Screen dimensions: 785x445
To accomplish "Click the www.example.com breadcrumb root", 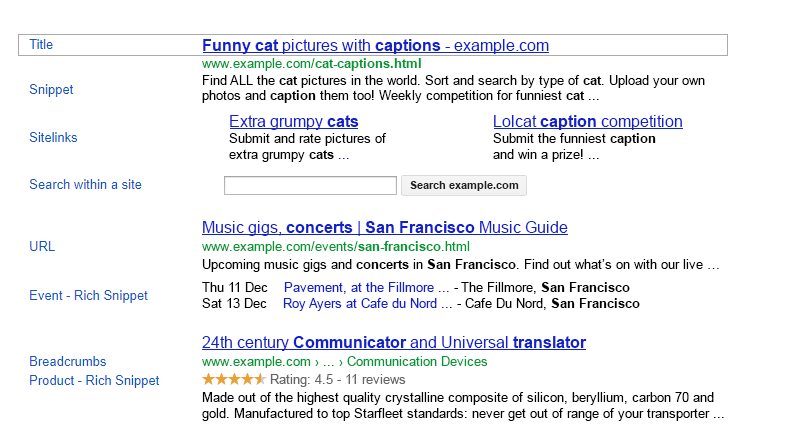I will (256, 361).
